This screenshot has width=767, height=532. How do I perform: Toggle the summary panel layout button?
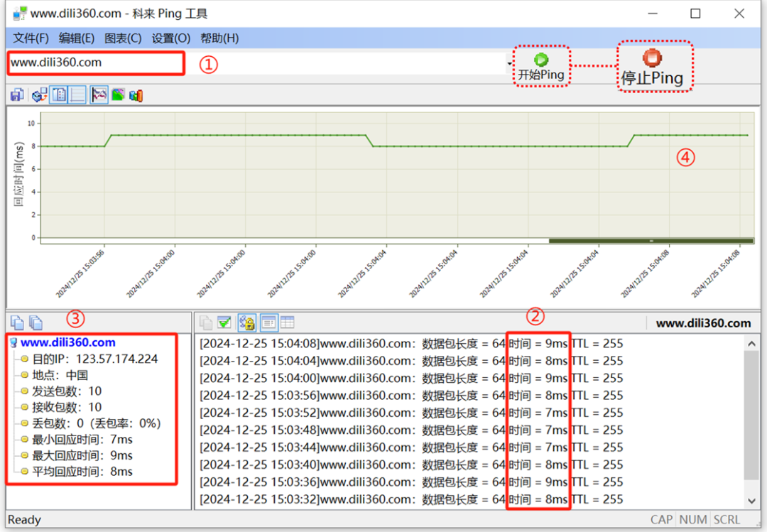(x=60, y=95)
